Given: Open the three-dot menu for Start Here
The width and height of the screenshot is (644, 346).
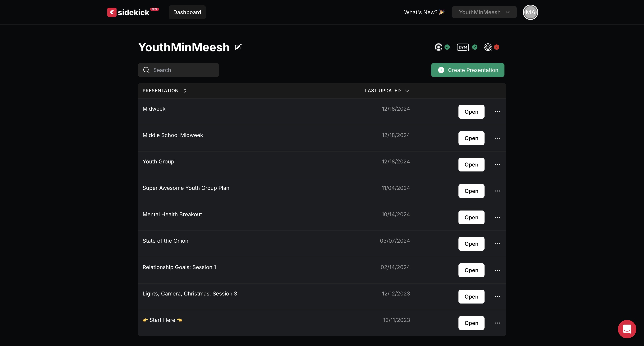Looking at the screenshot, I should point(498,323).
